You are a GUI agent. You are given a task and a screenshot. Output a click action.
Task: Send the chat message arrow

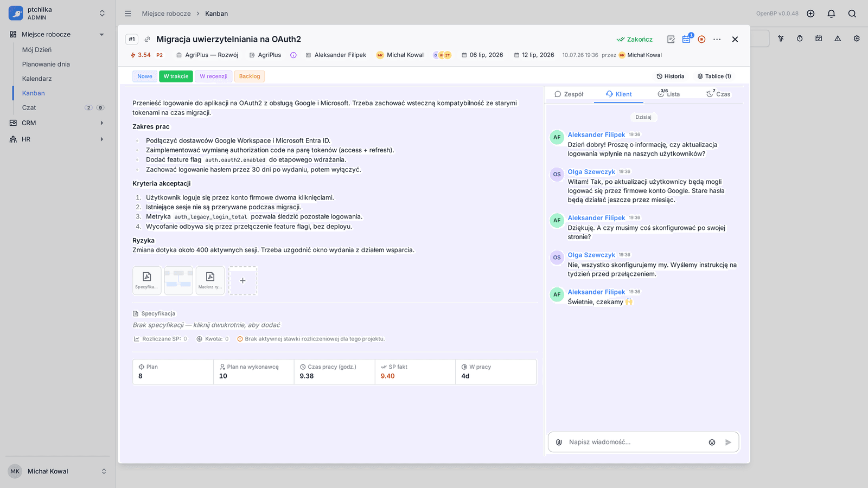728,442
